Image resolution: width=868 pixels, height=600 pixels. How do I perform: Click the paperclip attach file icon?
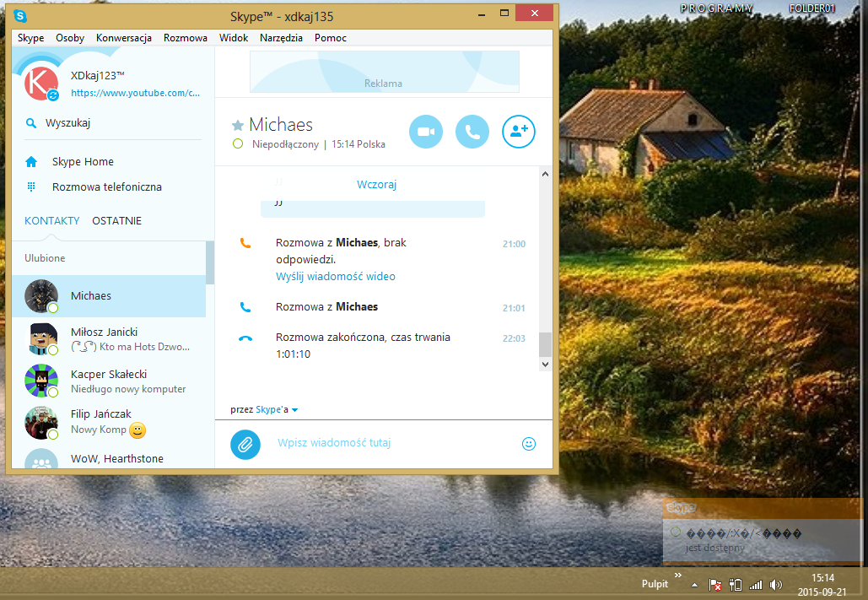245,444
